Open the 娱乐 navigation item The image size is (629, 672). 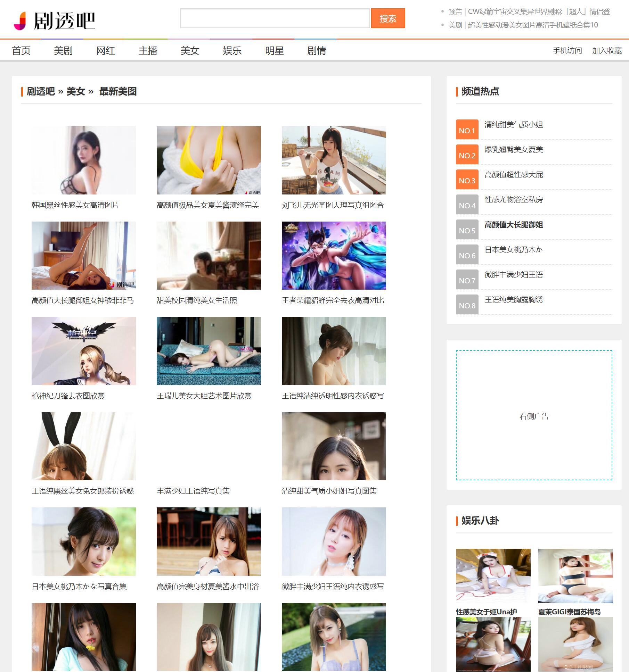pos(232,51)
